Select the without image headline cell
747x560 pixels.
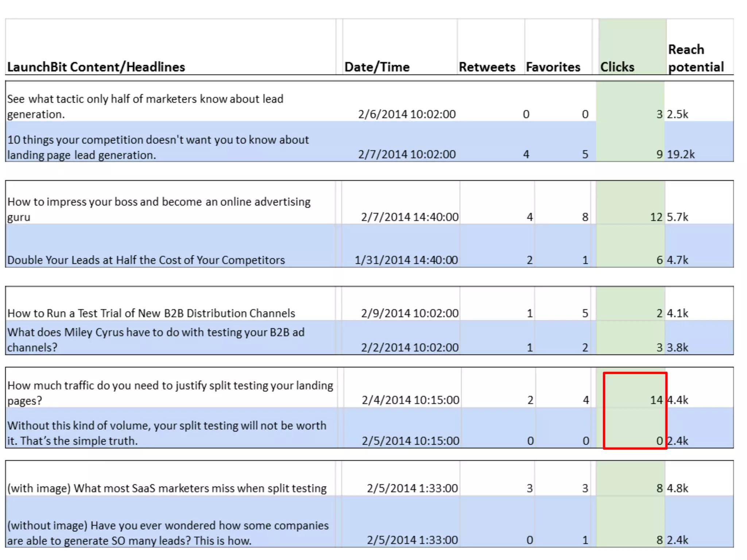(168, 533)
